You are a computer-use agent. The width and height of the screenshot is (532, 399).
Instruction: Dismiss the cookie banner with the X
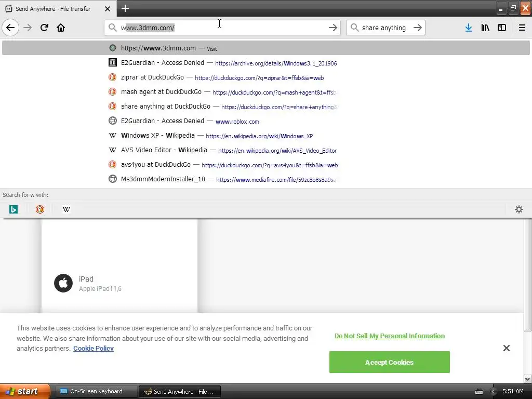point(506,348)
